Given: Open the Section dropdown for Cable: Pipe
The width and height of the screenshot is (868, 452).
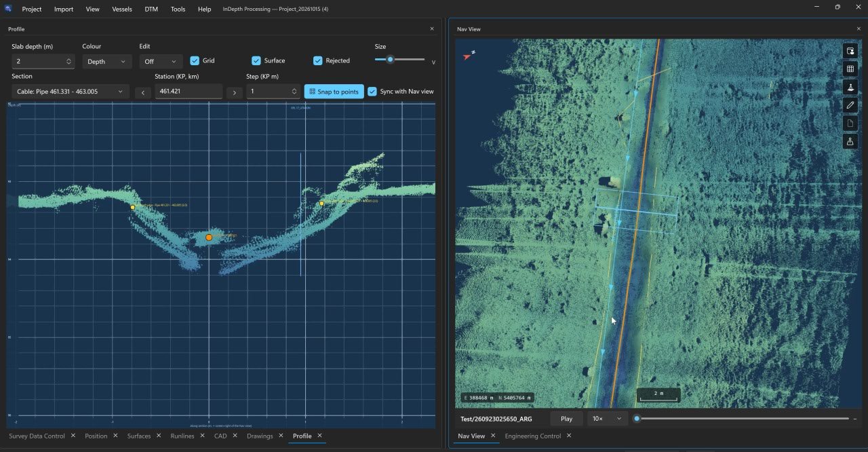Looking at the screenshot, I should [x=71, y=91].
